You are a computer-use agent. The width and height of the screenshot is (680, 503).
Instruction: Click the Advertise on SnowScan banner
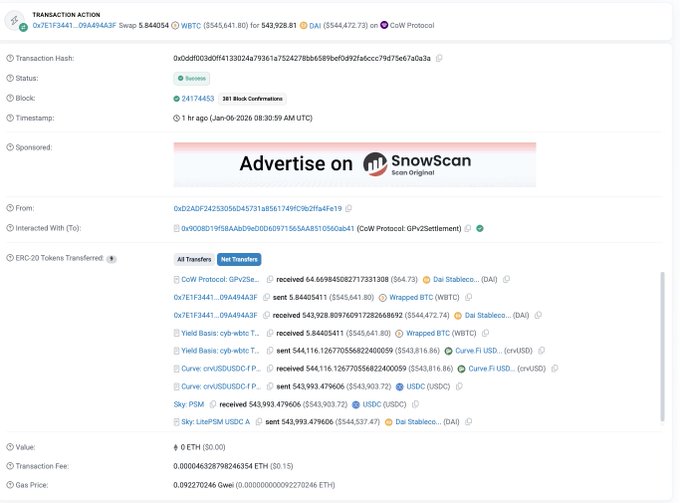355,164
